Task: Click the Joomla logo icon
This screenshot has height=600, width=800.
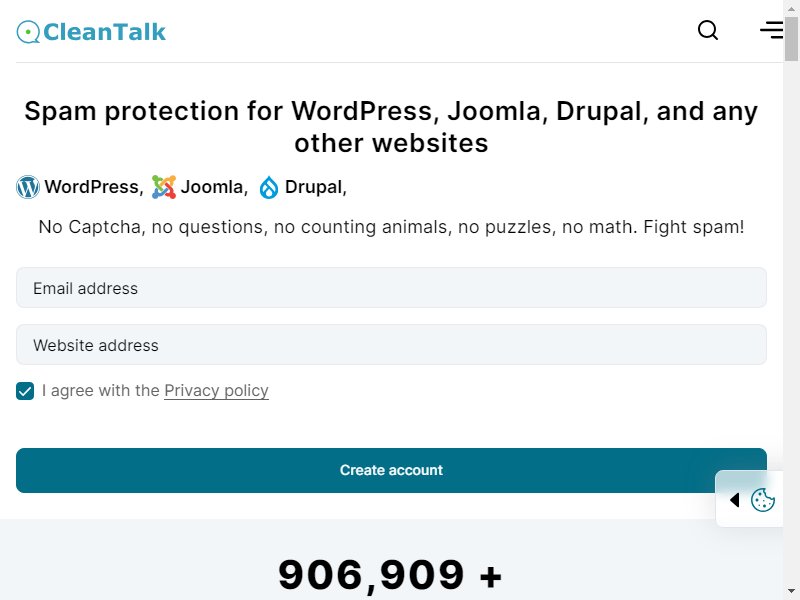Action: pos(164,187)
